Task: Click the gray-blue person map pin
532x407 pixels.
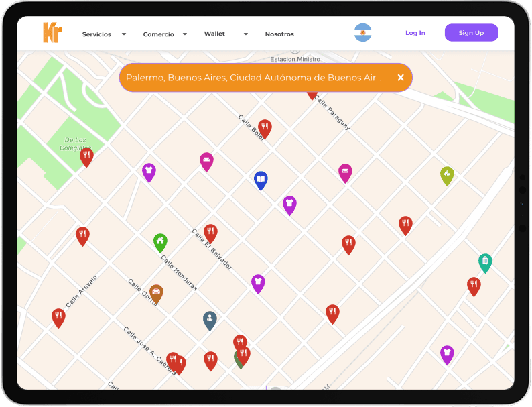Action: pos(210,318)
